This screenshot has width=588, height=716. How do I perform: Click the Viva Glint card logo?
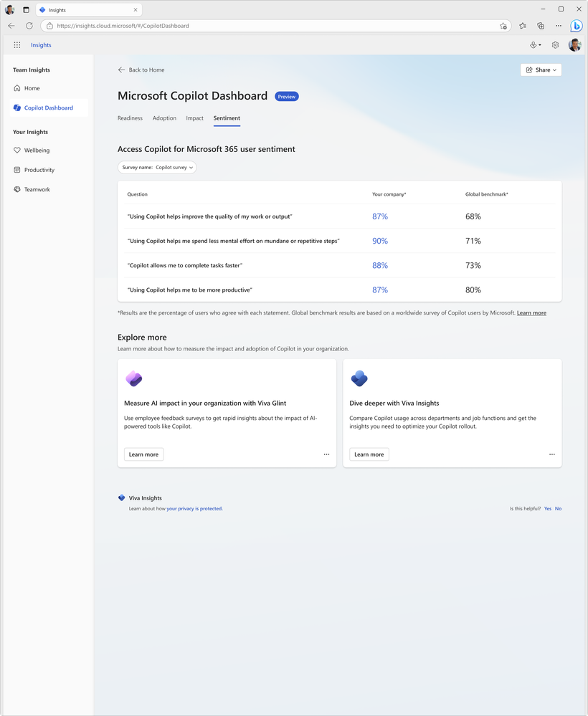point(134,378)
